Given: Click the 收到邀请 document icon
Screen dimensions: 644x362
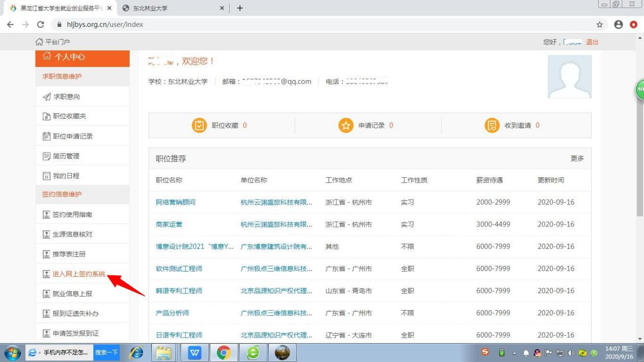Looking at the screenshot, I should click(492, 125).
